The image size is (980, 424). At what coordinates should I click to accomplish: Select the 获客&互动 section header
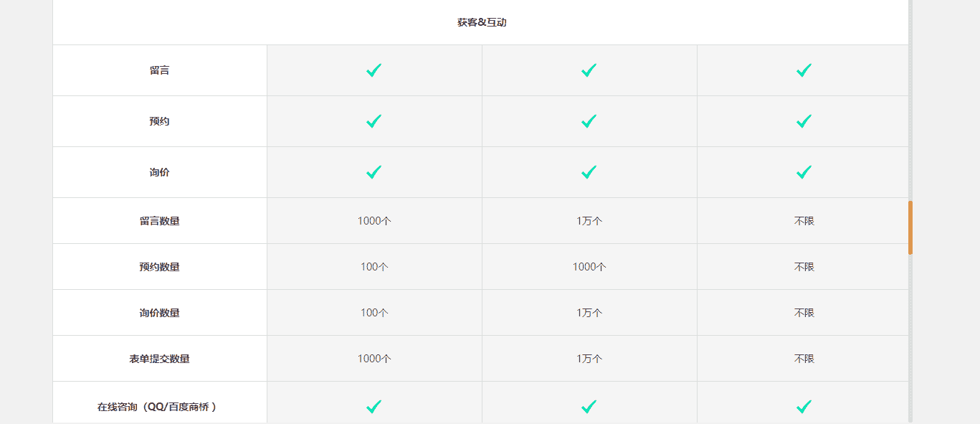coord(482,22)
